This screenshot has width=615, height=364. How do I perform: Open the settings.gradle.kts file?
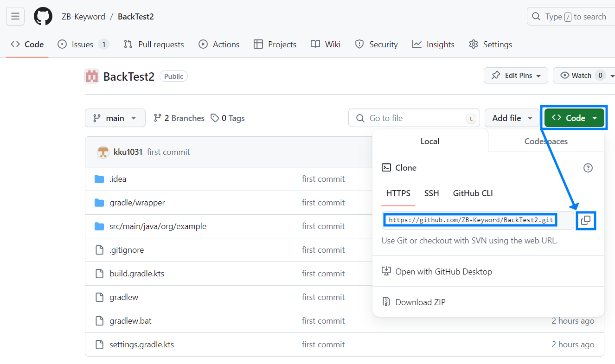pyautogui.click(x=142, y=345)
